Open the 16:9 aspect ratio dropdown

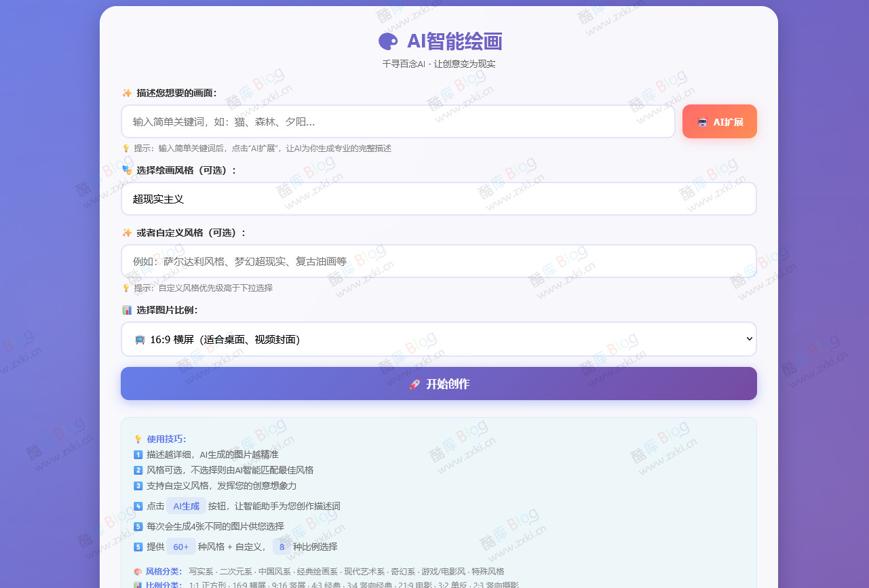[x=438, y=339]
